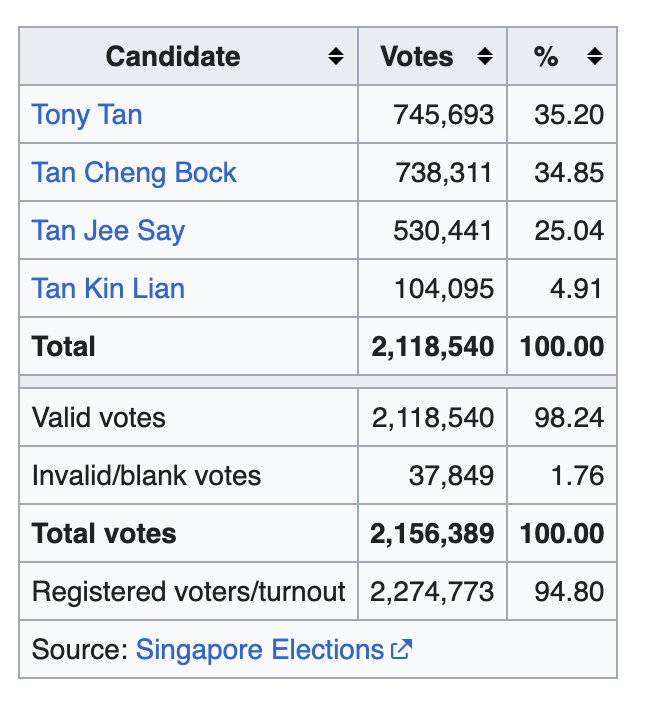This screenshot has width=648, height=714.
Task: Select the Invalid/blank votes row label
Action: [x=146, y=476]
